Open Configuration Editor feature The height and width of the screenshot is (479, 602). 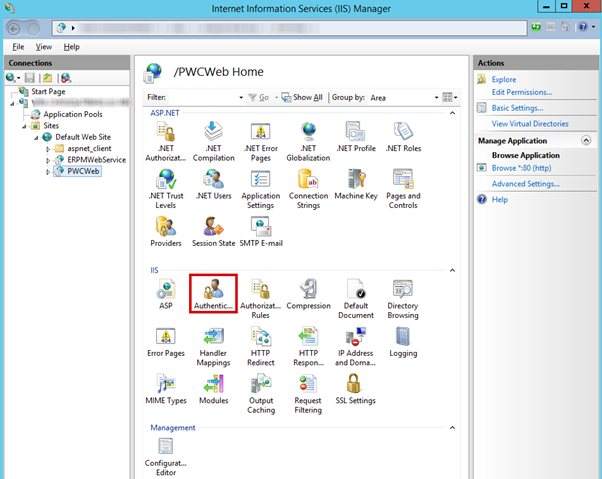click(165, 457)
